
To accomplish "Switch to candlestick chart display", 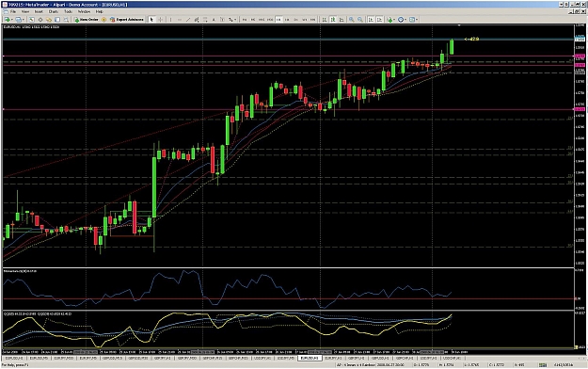I will [333, 20].
